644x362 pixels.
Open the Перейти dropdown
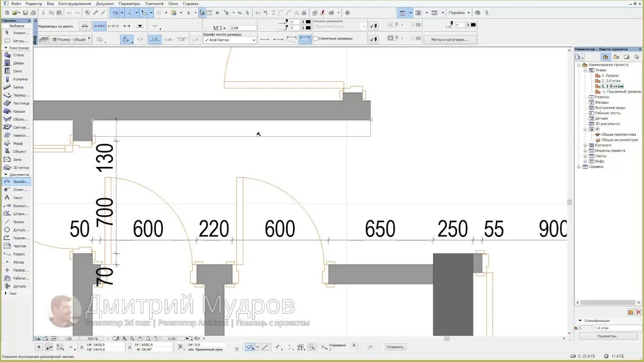tap(459, 13)
